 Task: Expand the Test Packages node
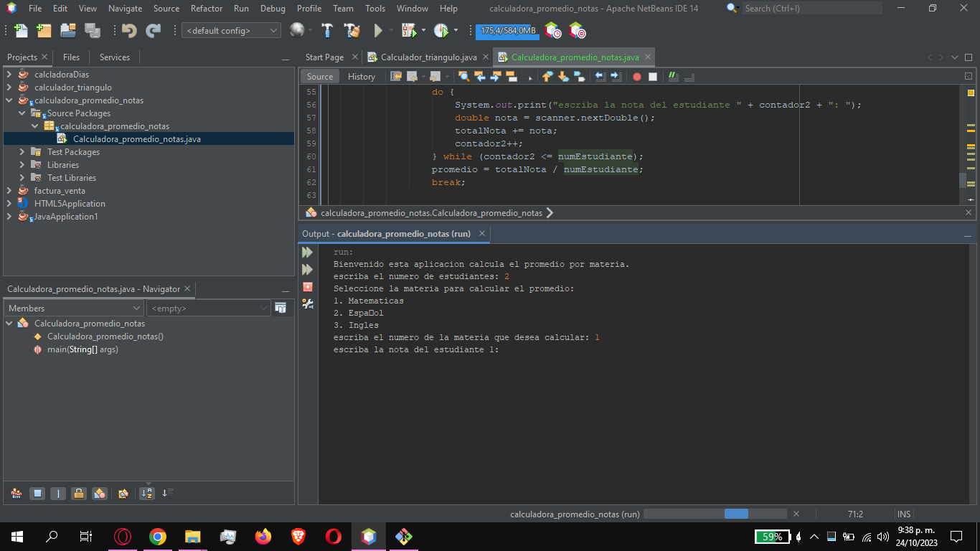pyautogui.click(x=22, y=151)
